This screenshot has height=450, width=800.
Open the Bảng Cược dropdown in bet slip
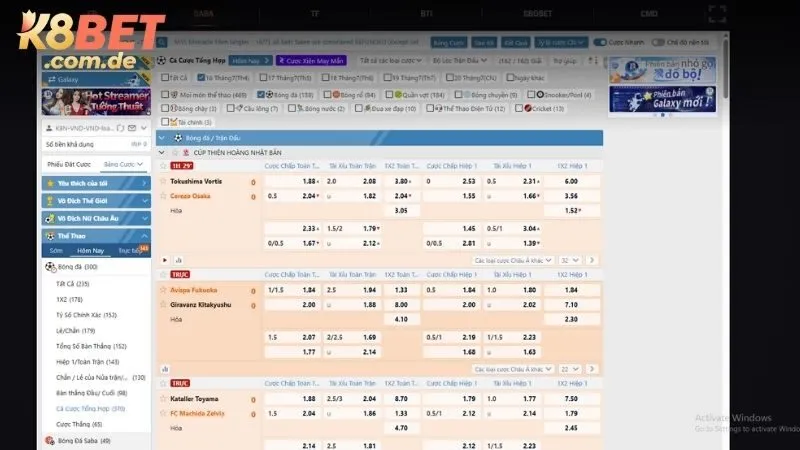pos(123,164)
